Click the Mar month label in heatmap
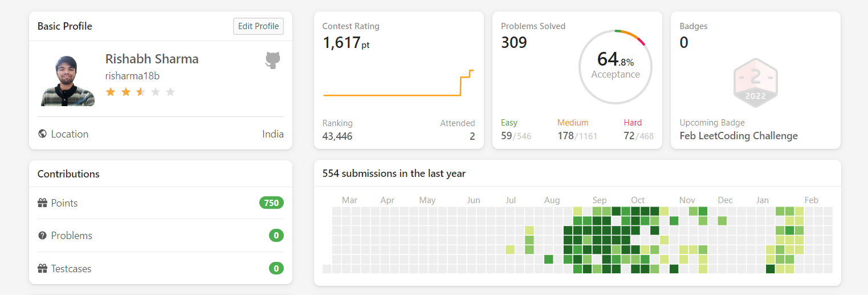 click(x=349, y=200)
